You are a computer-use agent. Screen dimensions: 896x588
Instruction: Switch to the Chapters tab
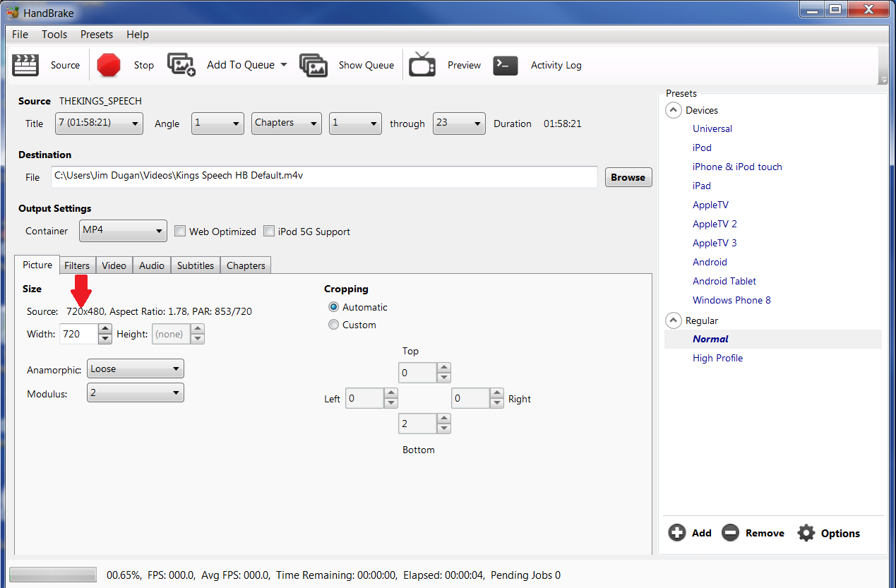[x=246, y=265]
